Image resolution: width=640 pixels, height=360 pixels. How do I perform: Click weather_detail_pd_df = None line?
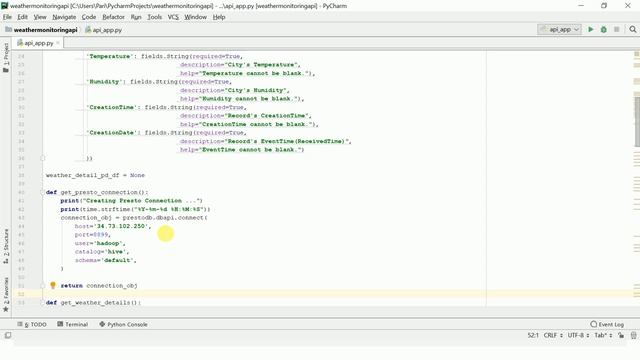(x=95, y=175)
